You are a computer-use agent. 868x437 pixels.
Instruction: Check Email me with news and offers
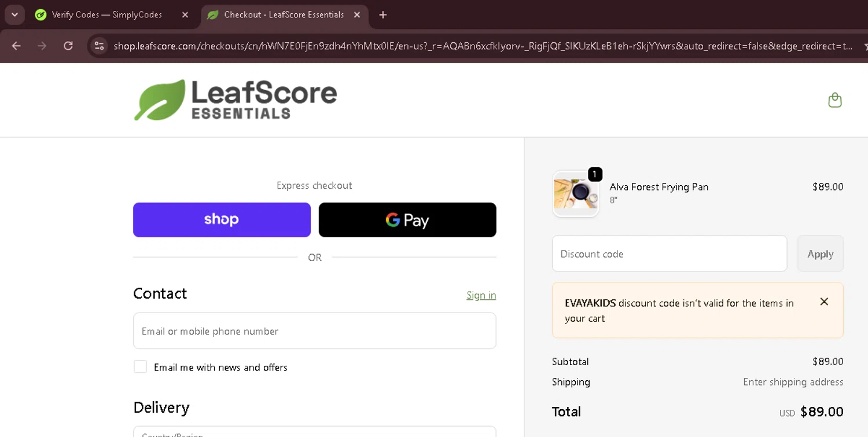tap(140, 367)
